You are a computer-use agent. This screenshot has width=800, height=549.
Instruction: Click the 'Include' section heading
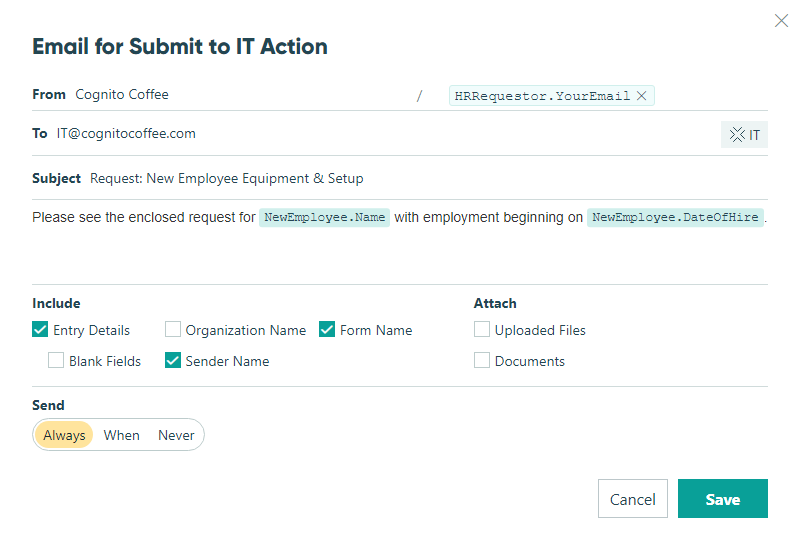pyautogui.click(x=56, y=303)
